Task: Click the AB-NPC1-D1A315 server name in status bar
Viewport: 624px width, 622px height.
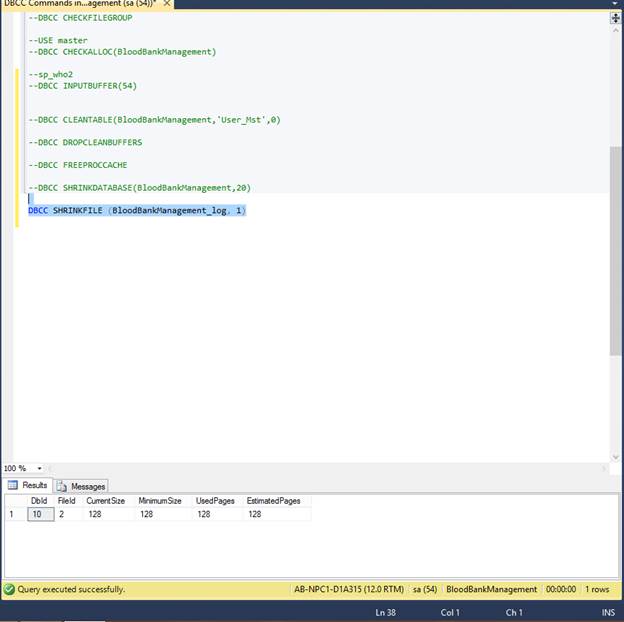Action: 349,589
